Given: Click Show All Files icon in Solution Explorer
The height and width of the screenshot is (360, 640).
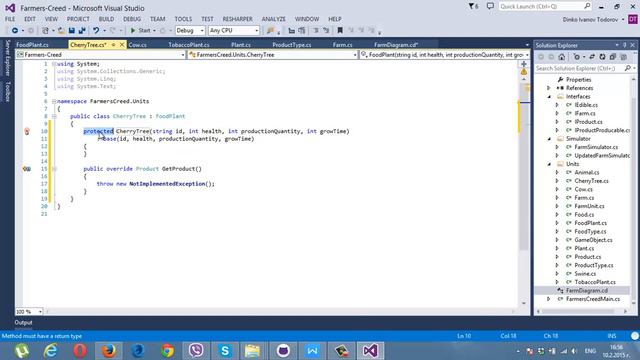Looking at the screenshot, I should 623,57.
